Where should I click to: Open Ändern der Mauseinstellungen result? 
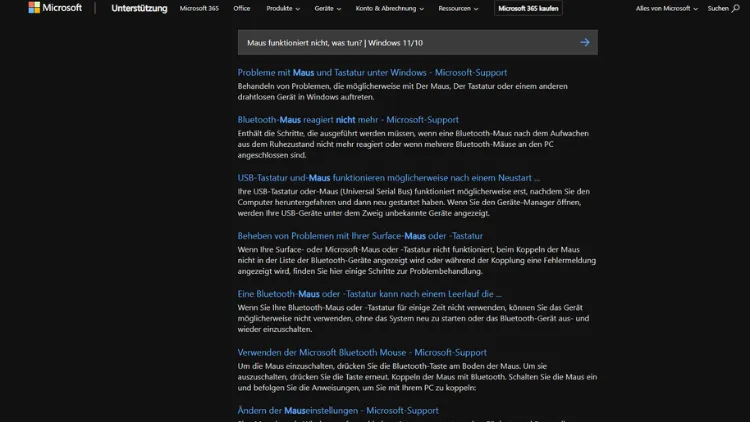click(x=338, y=411)
